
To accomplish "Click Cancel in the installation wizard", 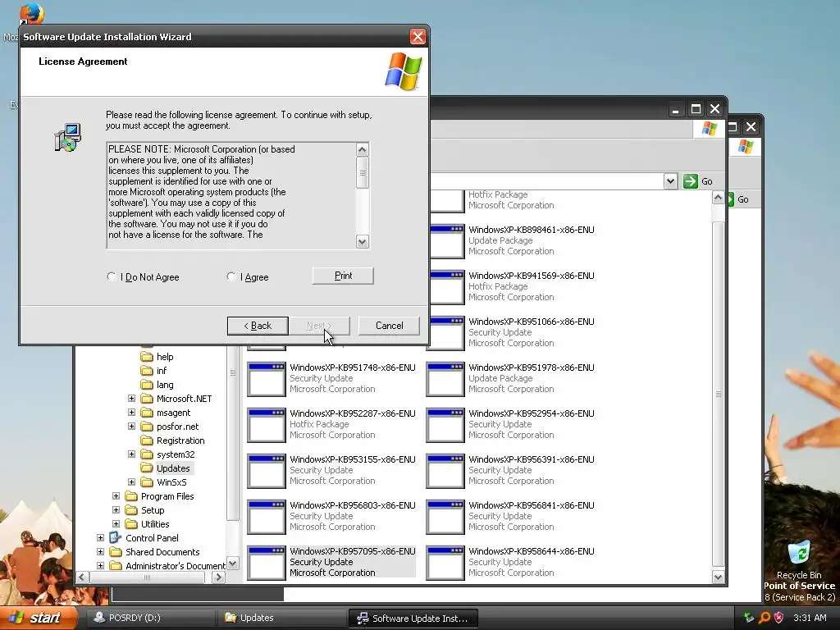I will click(x=389, y=326).
